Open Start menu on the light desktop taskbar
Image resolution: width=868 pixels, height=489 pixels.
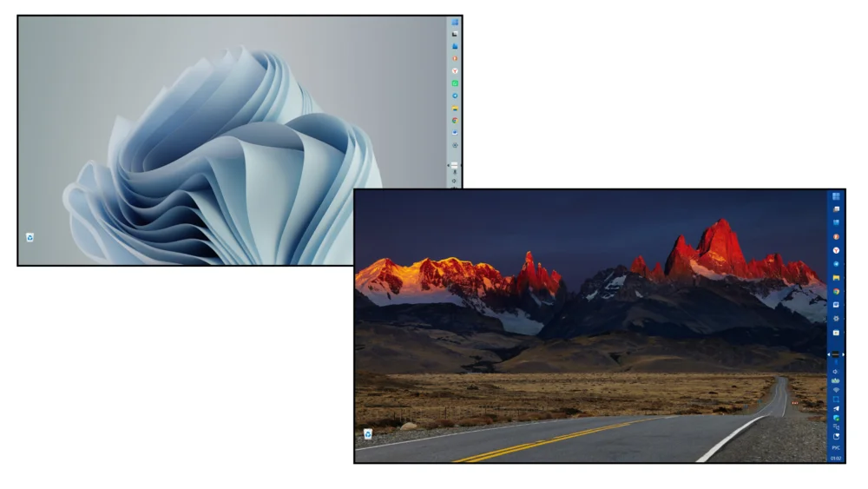point(455,23)
